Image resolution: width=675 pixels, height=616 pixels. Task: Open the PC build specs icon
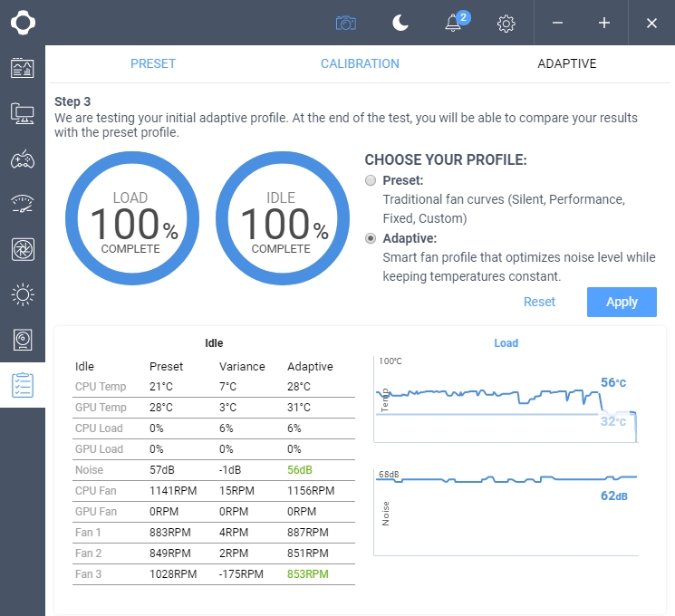pyautogui.click(x=23, y=113)
